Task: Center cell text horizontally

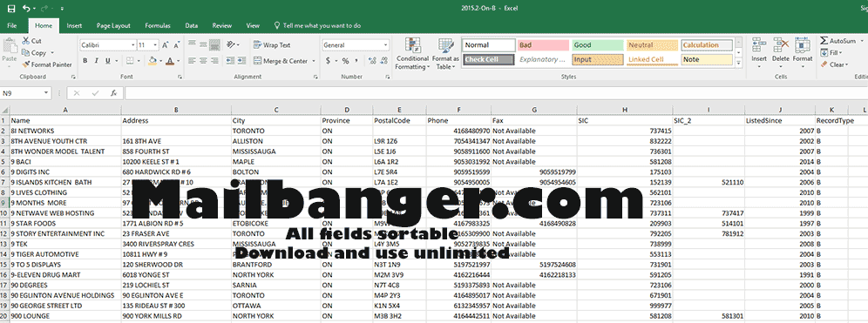Action: 203,61
